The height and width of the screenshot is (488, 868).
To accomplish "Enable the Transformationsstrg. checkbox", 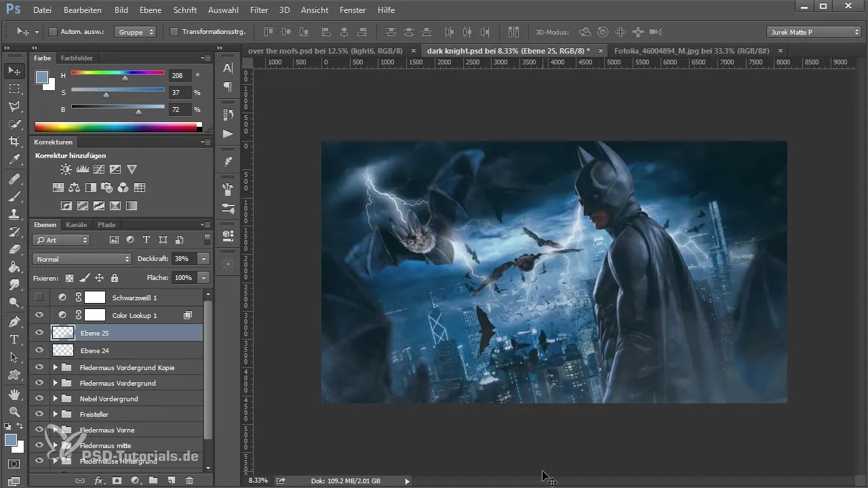I will point(174,32).
